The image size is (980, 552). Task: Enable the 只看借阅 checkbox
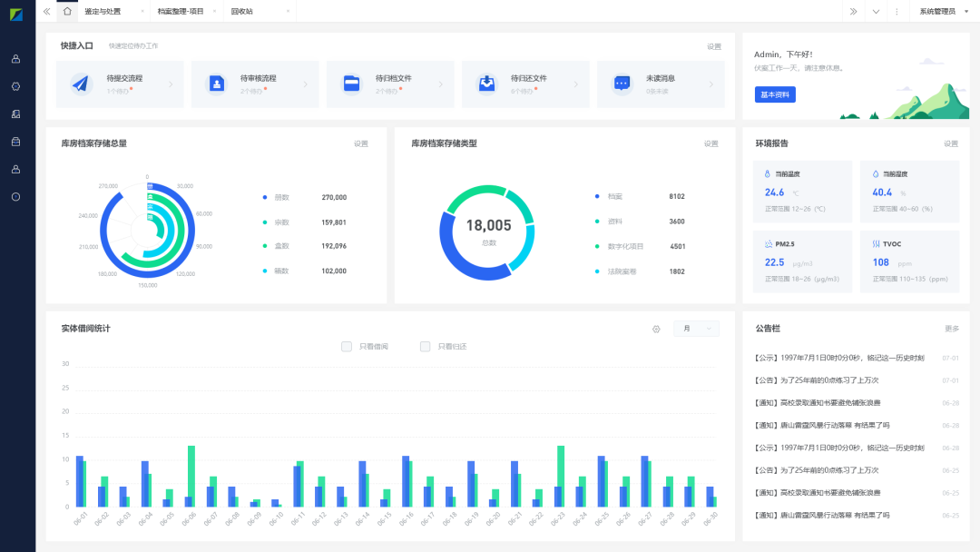347,346
